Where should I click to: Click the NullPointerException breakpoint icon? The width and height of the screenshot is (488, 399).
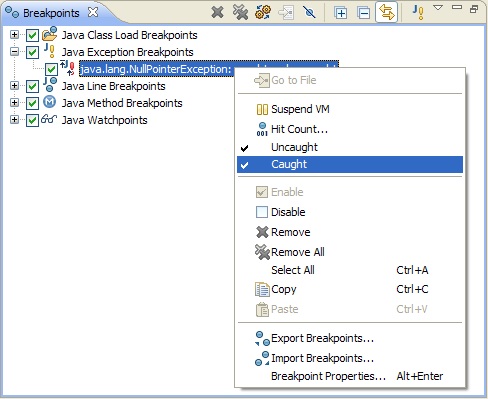[x=67, y=68]
